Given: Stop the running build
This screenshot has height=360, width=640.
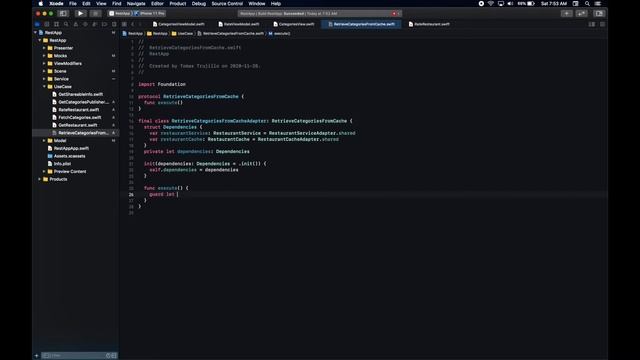Looking at the screenshot, I should tap(96, 13).
